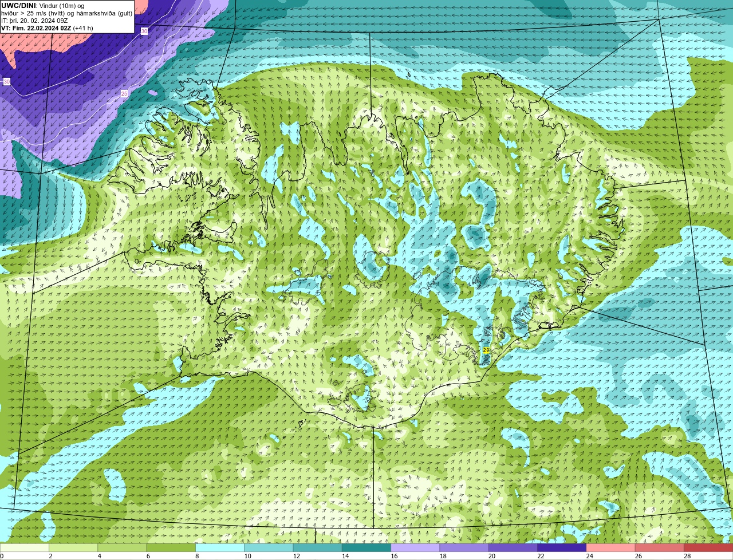Click the 16–18 m/s lavender legend swatch
The height and width of the screenshot is (560, 733).
[x=415, y=548]
